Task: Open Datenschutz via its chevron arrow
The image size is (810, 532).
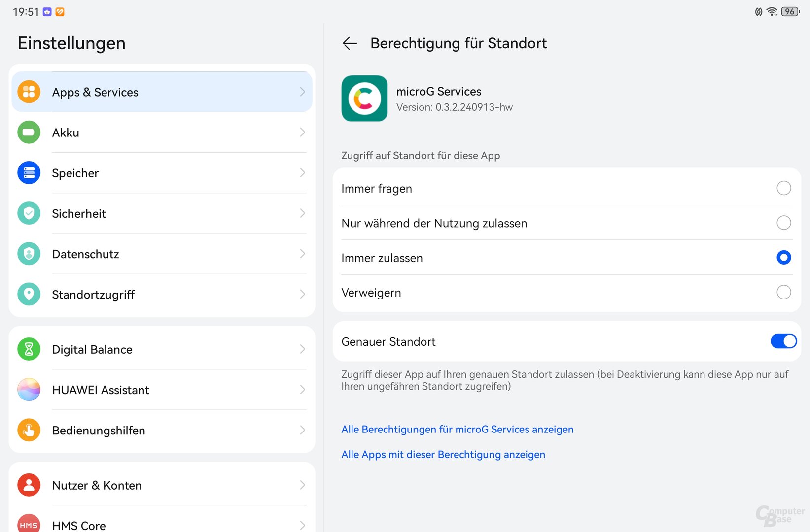Action: (302, 254)
